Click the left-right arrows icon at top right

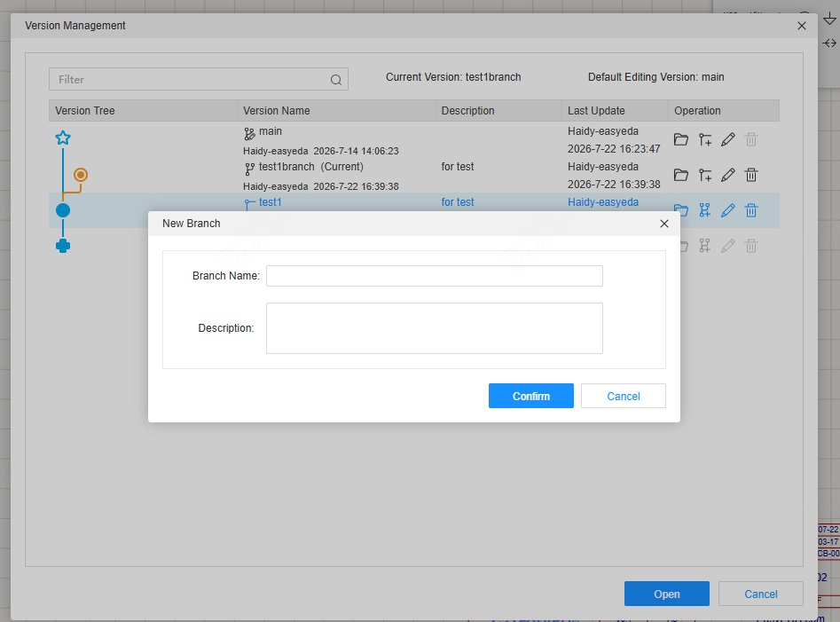830,43
